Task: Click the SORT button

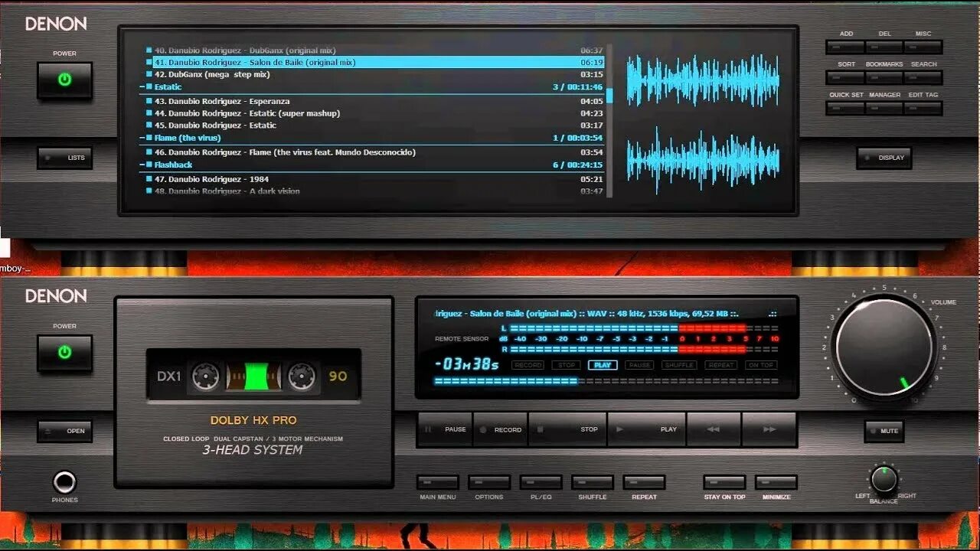Action: 845,77
